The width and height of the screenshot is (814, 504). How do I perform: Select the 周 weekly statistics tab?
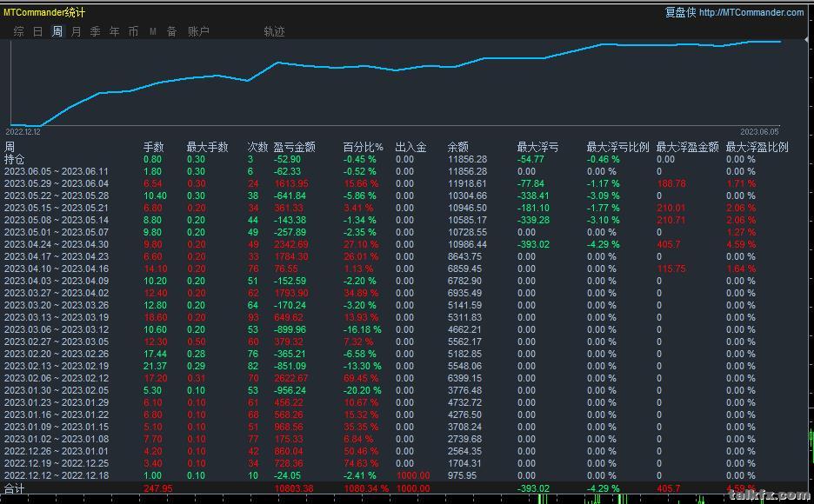click(57, 31)
